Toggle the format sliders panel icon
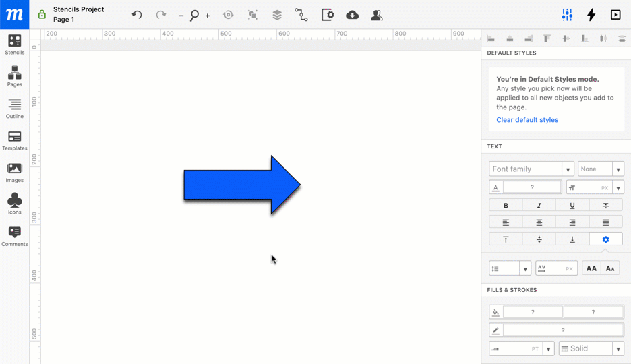Viewport: 631px width, 364px height. (x=567, y=15)
